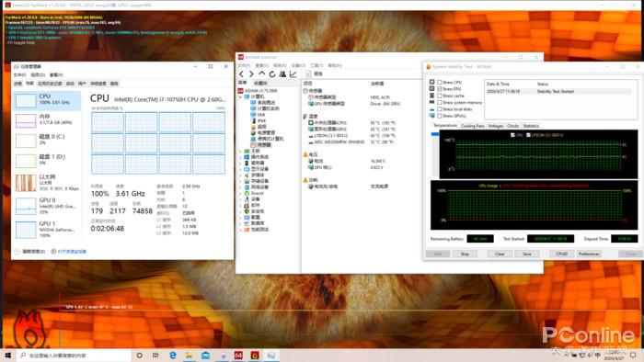Open the AIDA64 graph chart toolbar icon
644x362 pixels.
point(293,74)
